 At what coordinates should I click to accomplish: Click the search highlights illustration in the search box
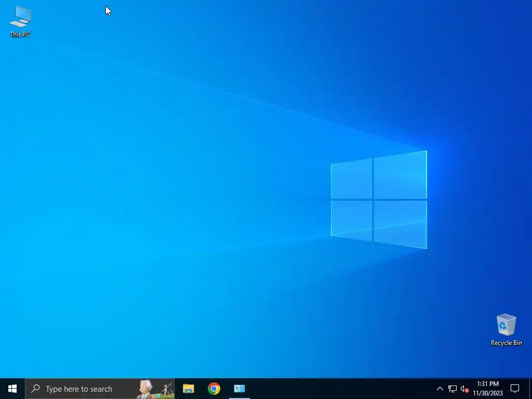(x=156, y=389)
